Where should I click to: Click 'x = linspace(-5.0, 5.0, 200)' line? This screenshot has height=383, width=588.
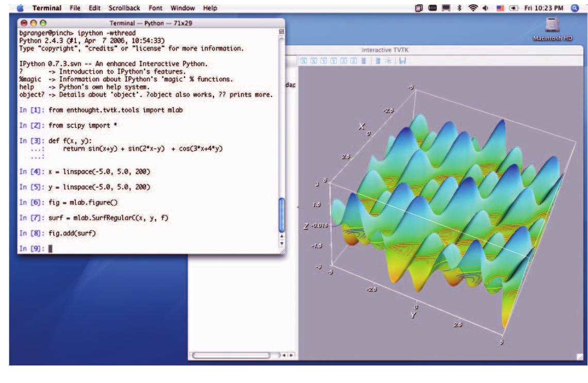[x=99, y=172]
